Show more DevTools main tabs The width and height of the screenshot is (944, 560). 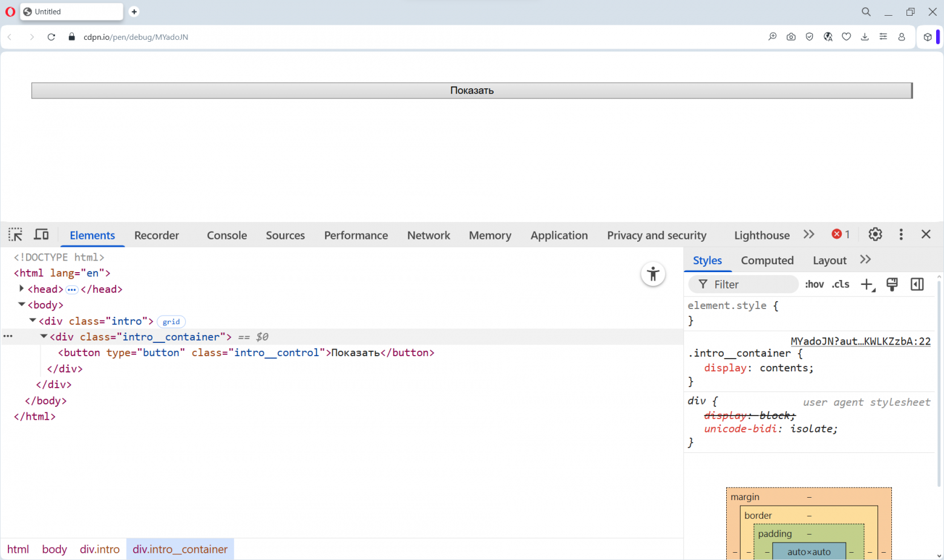pyautogui.click(x=809, y=234)
